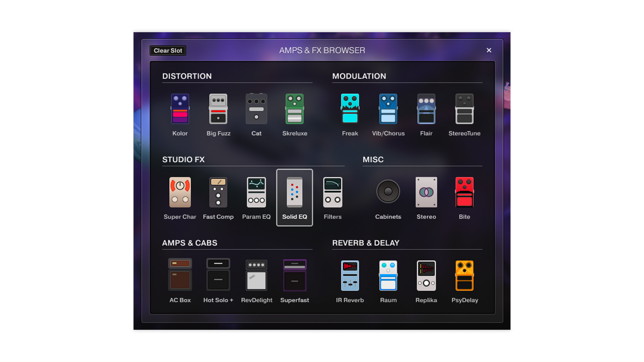Click the "Param EQ" name label
Screen dimensions: 644x362
click(257, 217)
